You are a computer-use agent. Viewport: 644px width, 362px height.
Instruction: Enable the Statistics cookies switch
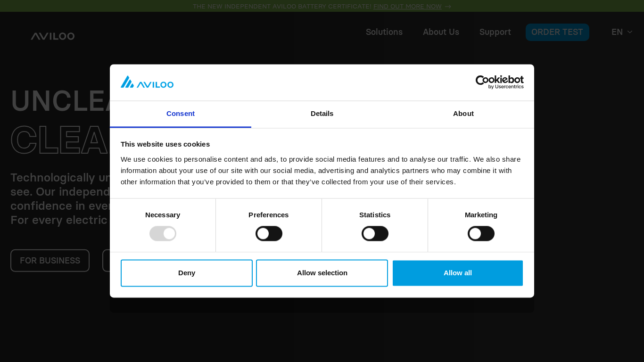(x=375, y=233)
